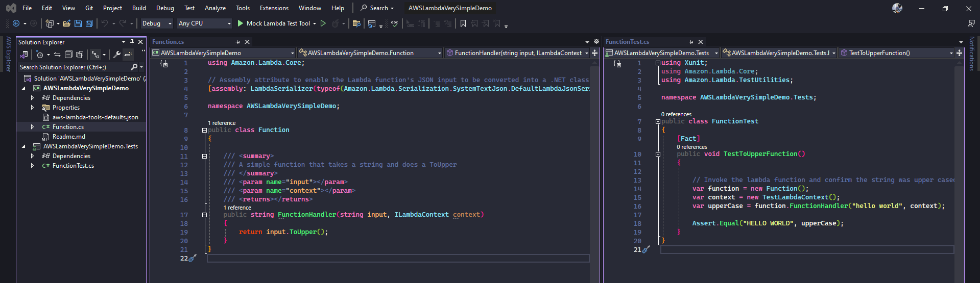Click the gear icon above the Function.cs editor
The height and width of the screenshot is (283, 980).
(x=596, y=42)
